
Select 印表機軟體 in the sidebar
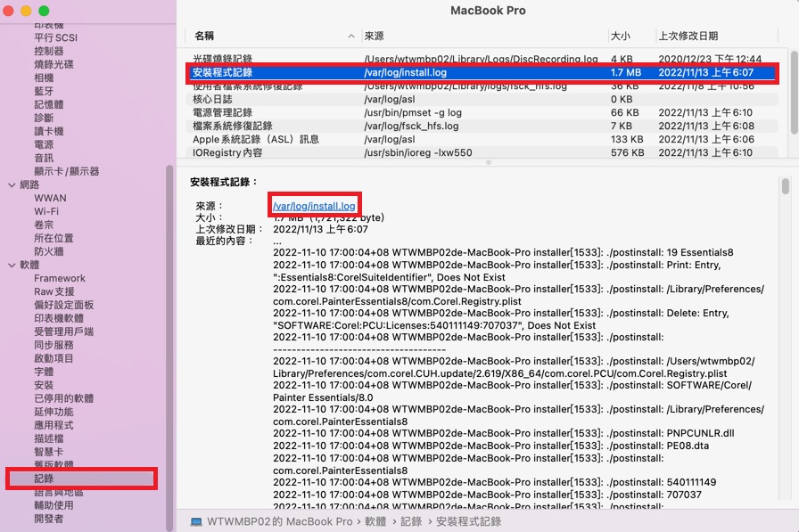pos(59,318)
